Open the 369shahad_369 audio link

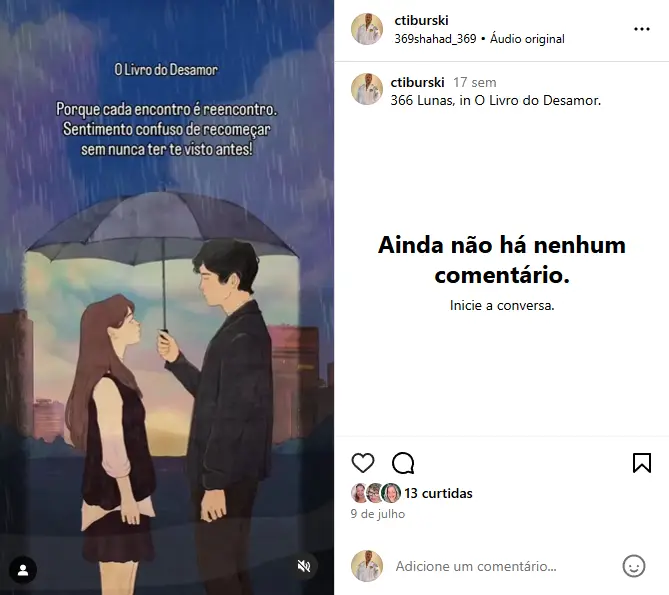coord(435,39)
